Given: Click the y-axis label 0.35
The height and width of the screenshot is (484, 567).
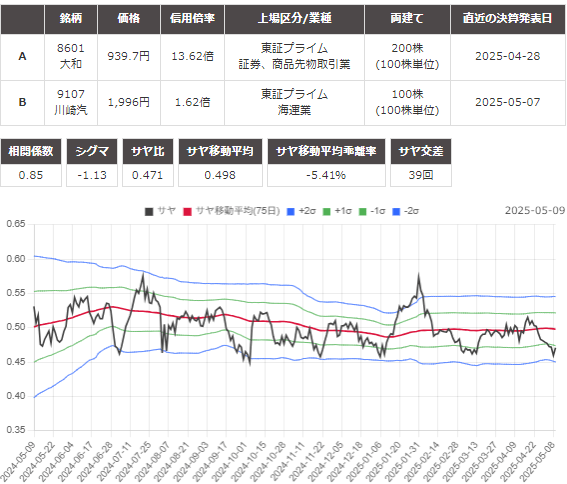Looking at the screenshot, I should coord(16,430).
